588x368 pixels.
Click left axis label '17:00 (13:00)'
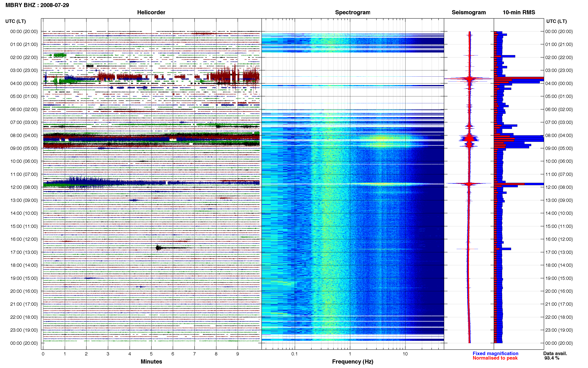coord(24,252)
